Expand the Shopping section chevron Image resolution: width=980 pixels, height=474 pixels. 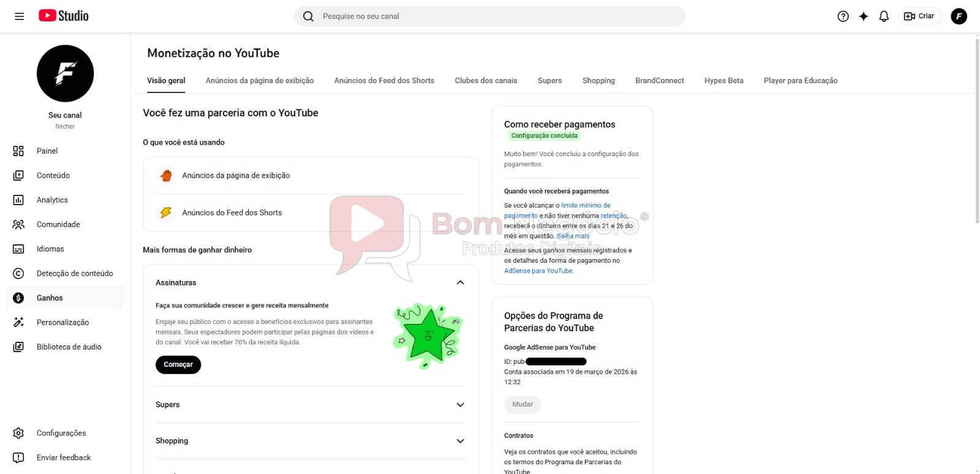[x=461, y=441]
